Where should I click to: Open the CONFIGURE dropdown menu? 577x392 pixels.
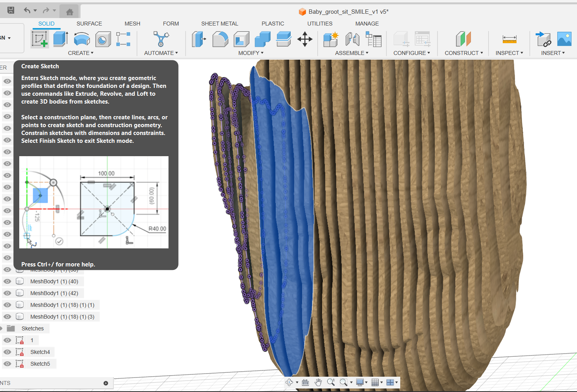[412, 53]
